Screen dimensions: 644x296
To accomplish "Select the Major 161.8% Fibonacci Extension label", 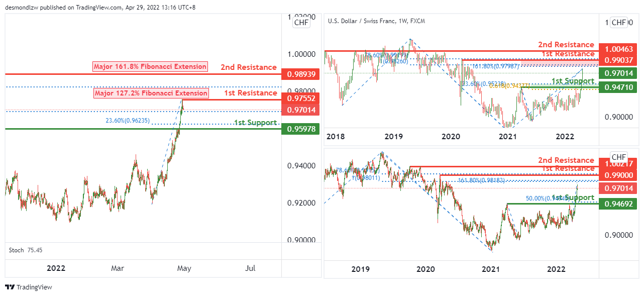I will tap(150, 67).
